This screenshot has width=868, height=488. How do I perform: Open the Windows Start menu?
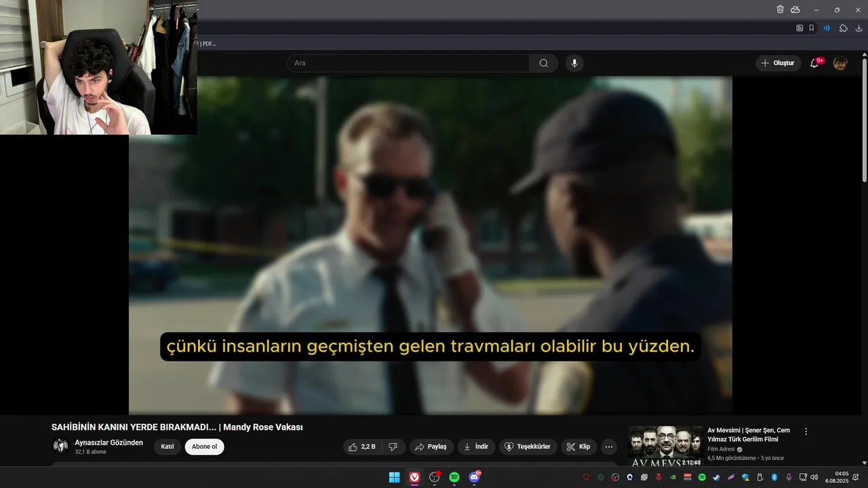point(394,477)
